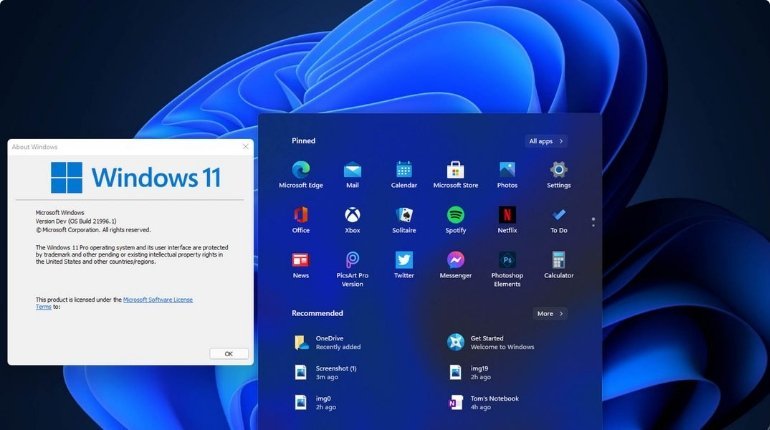
Task: Close the About Windows dialog
Action: [x=246, y=146]
